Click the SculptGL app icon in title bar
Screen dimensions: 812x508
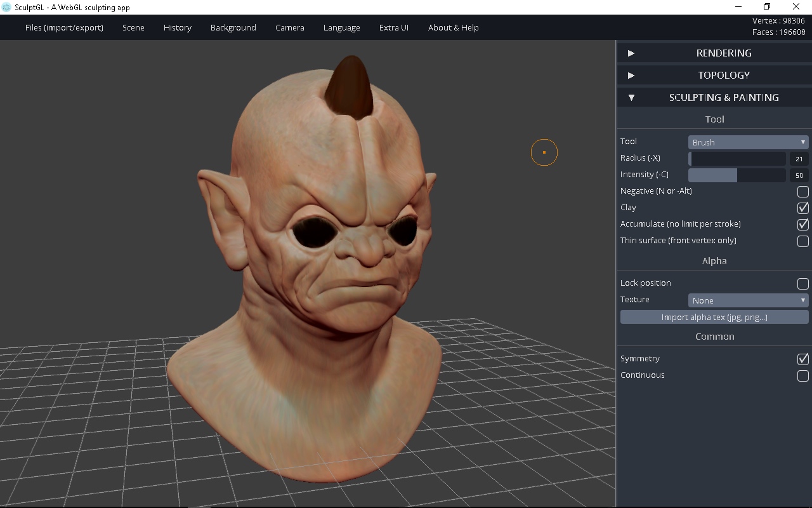coord(7,7)
